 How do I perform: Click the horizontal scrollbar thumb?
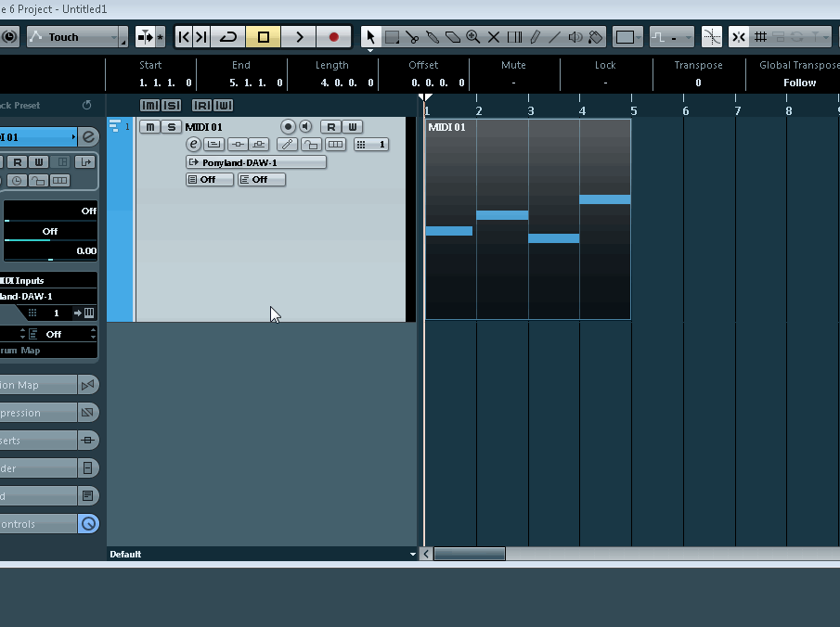point(470,554)
